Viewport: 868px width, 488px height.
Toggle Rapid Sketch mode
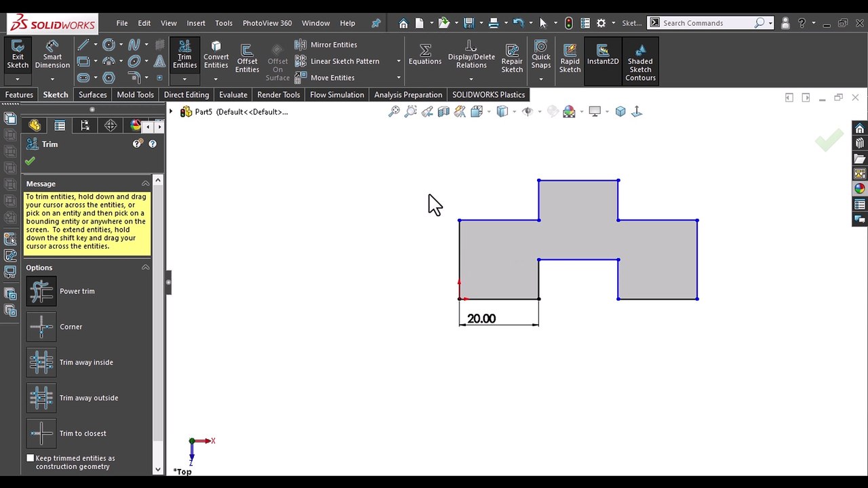(570, 58)
